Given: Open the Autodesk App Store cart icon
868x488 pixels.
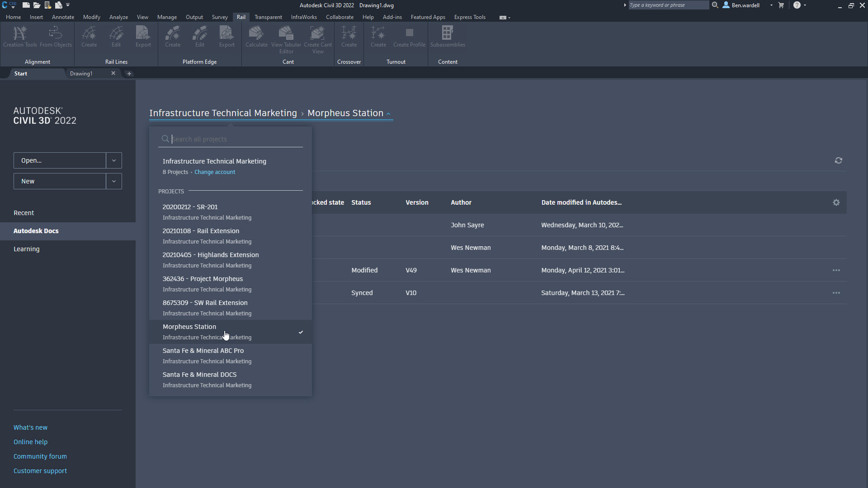Looking at the screenshot, I should [x=781, y=5].
